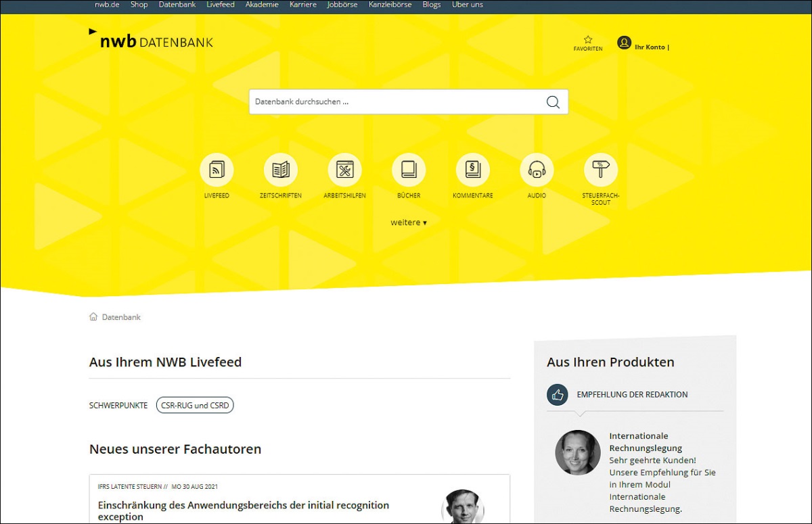
Task: Open the Kommentare paragraph icon
Action: pos(472,170)
